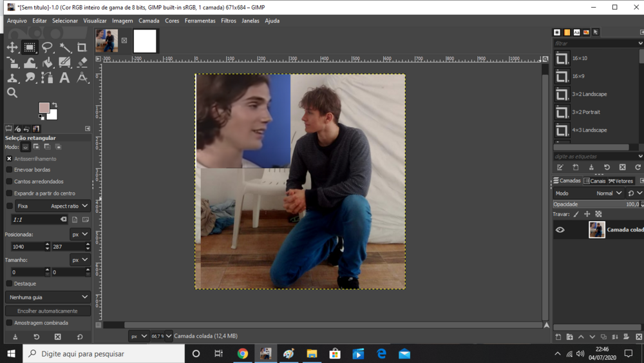This screenshot has height=363, width=644.
Task: Pick the Free Select lasso tool
Action: click(x=47, y=47)
